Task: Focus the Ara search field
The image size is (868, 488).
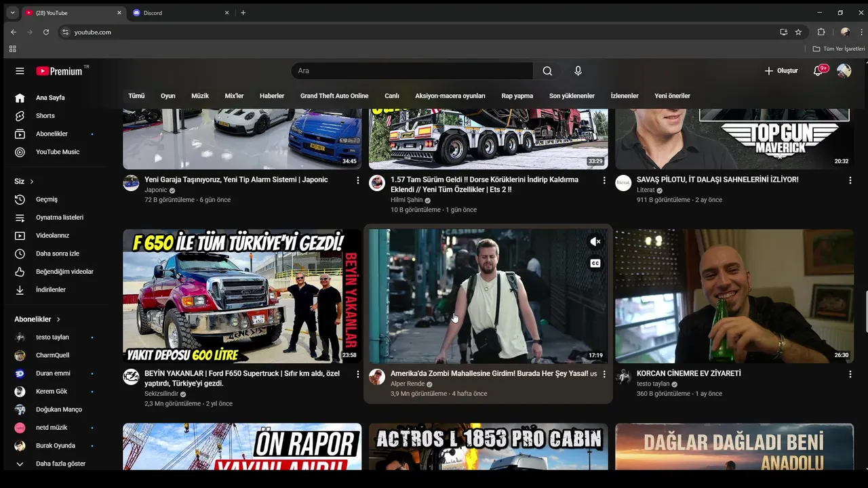Action: 412,70
